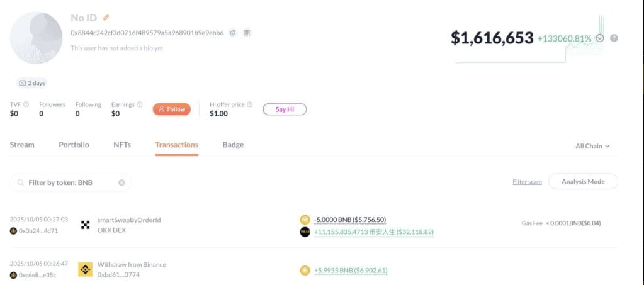
Task: Toggle the Filter scam option
Action: [527, 182]
